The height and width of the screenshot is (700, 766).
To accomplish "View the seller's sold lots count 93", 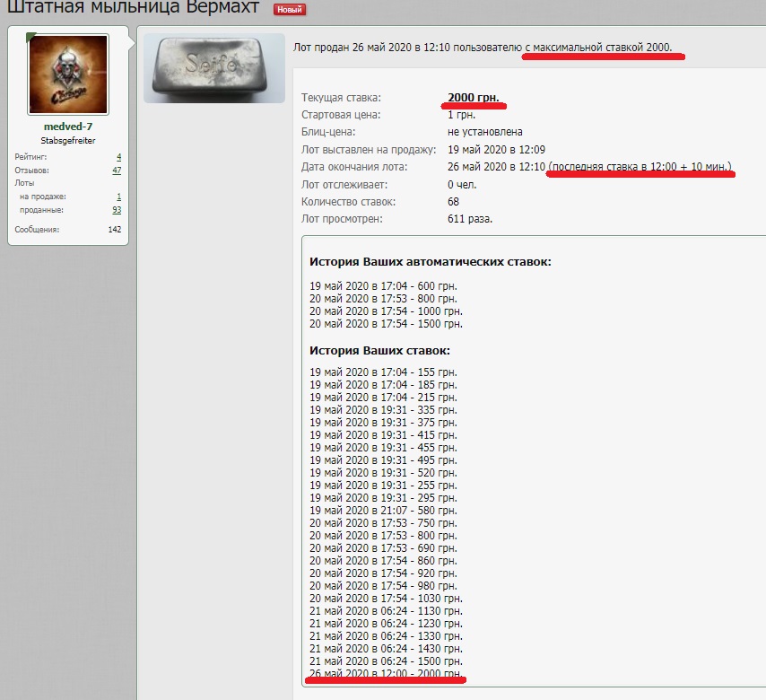I will pos(117,210).
